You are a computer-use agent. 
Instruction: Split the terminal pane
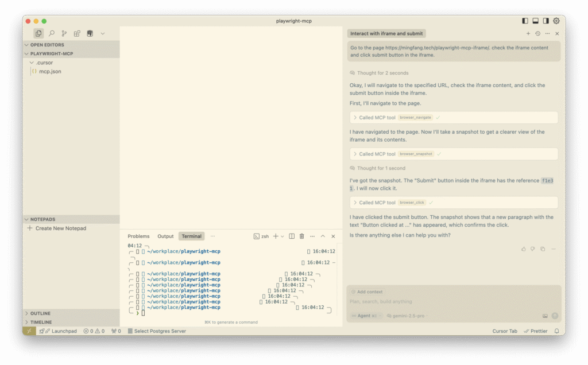click(292, 236)
